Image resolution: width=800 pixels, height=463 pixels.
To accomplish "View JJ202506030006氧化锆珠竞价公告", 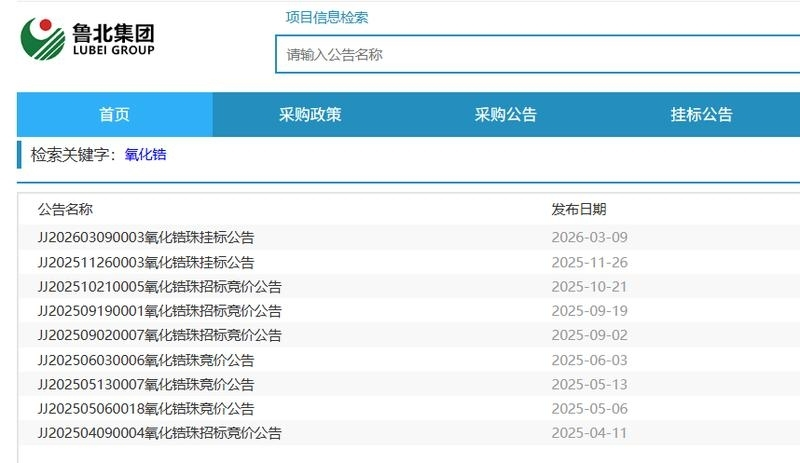I will pos(146,360).
